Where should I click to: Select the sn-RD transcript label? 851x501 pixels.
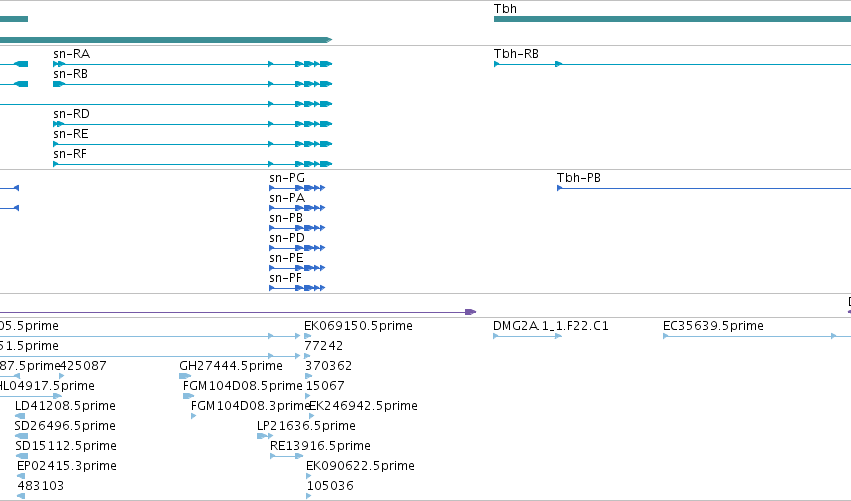(71, 114)
